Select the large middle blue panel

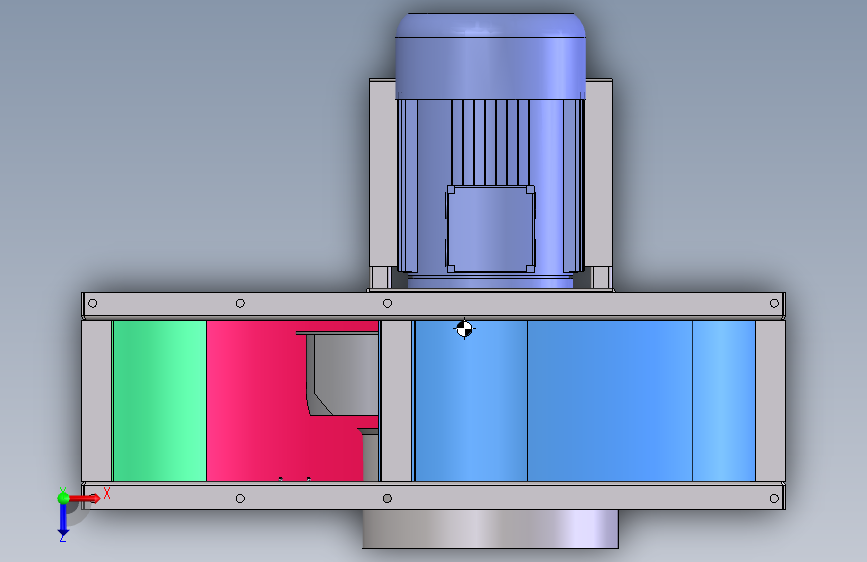610,401
